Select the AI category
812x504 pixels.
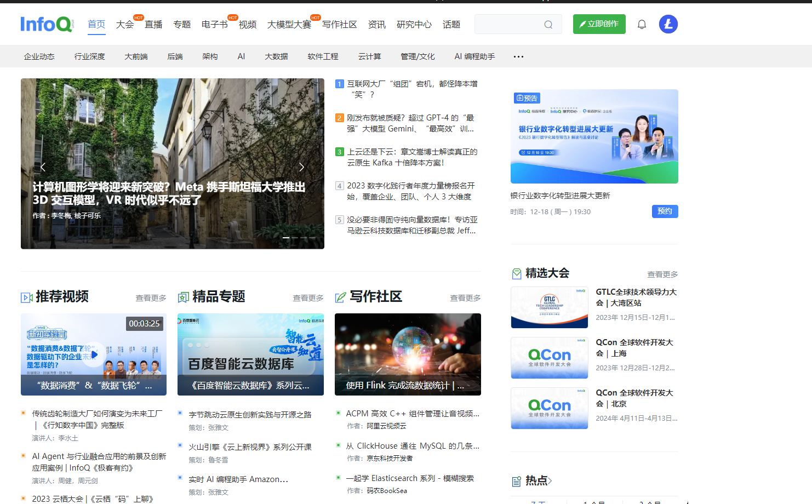point(241,56)
